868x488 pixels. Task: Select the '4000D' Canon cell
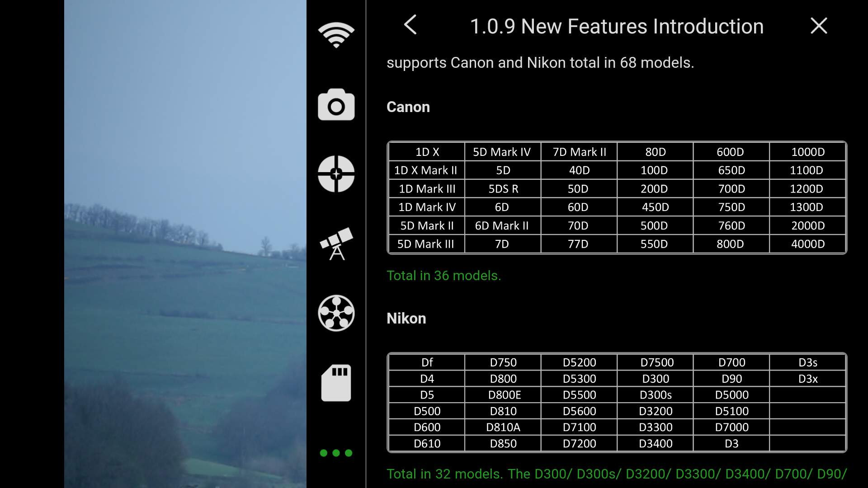pos(807,244)
